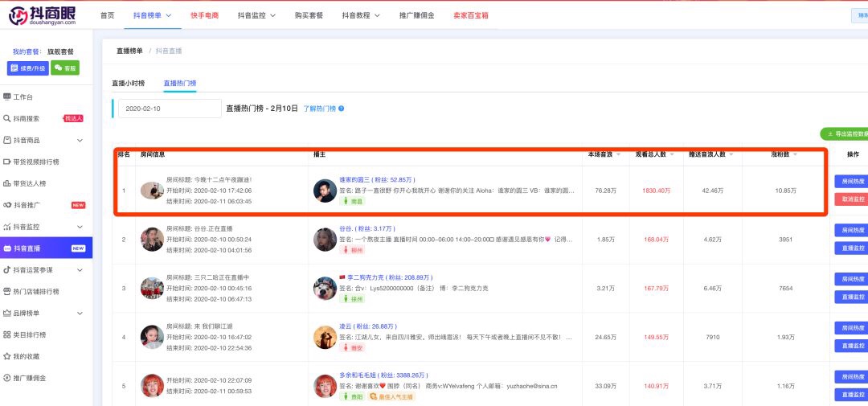Screen dimensions: 868x406
Task: Click the 抖音商品 bag icon
Action: pyautogui.click(x=7, y=140)
